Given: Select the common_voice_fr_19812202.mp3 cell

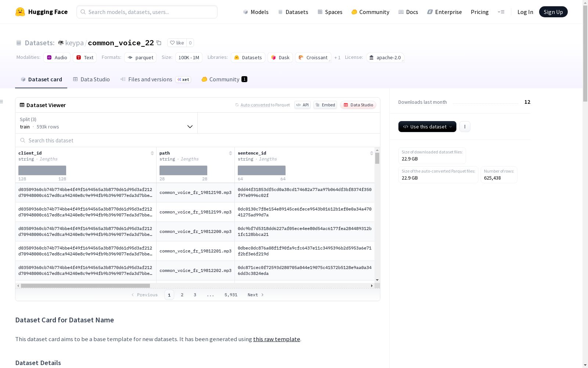Looking at the screenshot, I should coord(196,270).
